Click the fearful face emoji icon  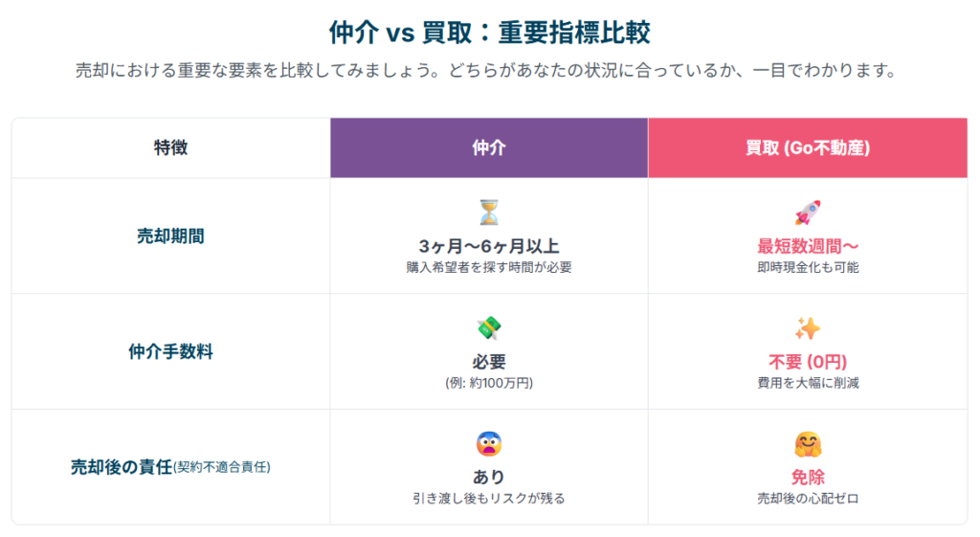tap(489, 444)
